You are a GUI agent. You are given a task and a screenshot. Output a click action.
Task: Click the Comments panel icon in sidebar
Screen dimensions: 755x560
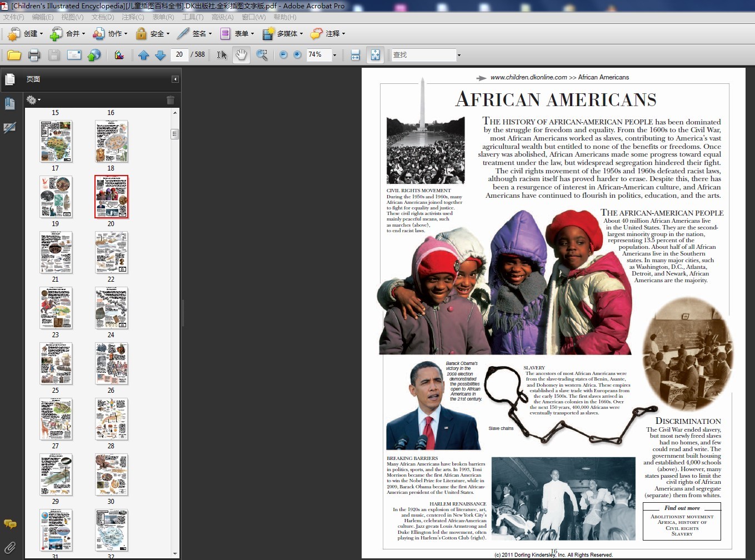click(10, 524)
